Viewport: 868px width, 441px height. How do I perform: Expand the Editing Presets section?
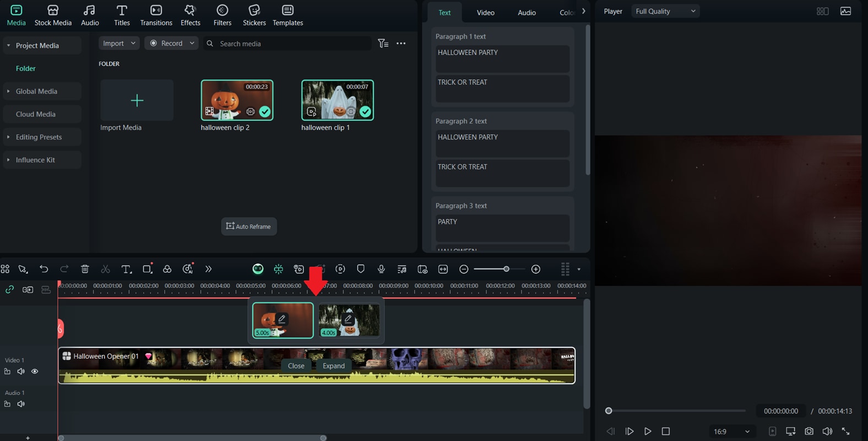coord(8,137)
